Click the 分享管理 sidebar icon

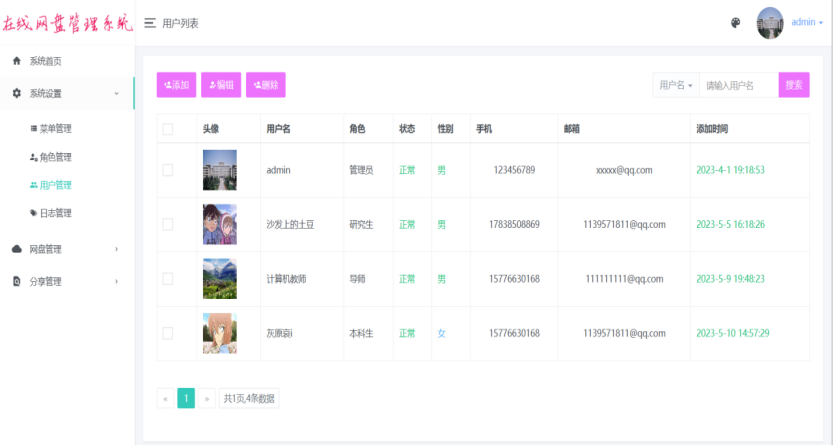[16, 282]
